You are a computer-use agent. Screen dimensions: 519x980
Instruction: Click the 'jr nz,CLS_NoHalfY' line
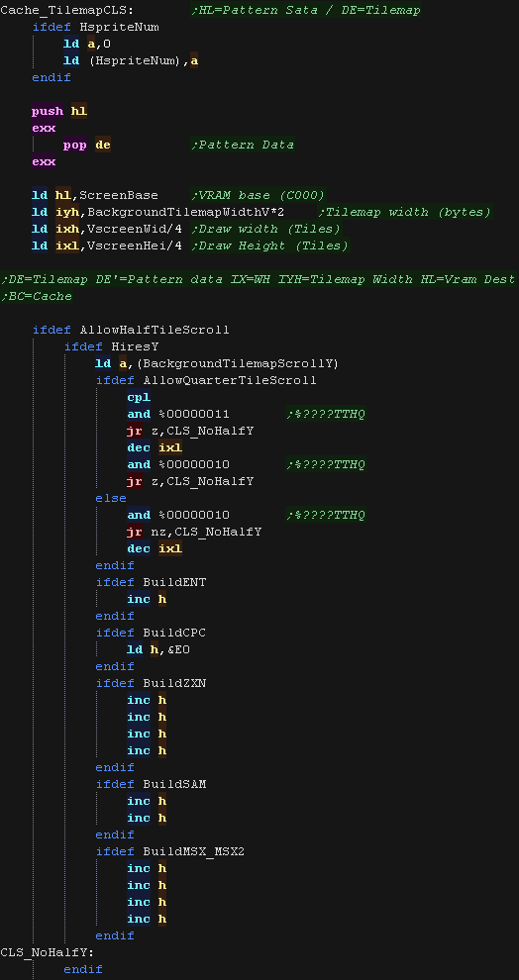(194, 532)
